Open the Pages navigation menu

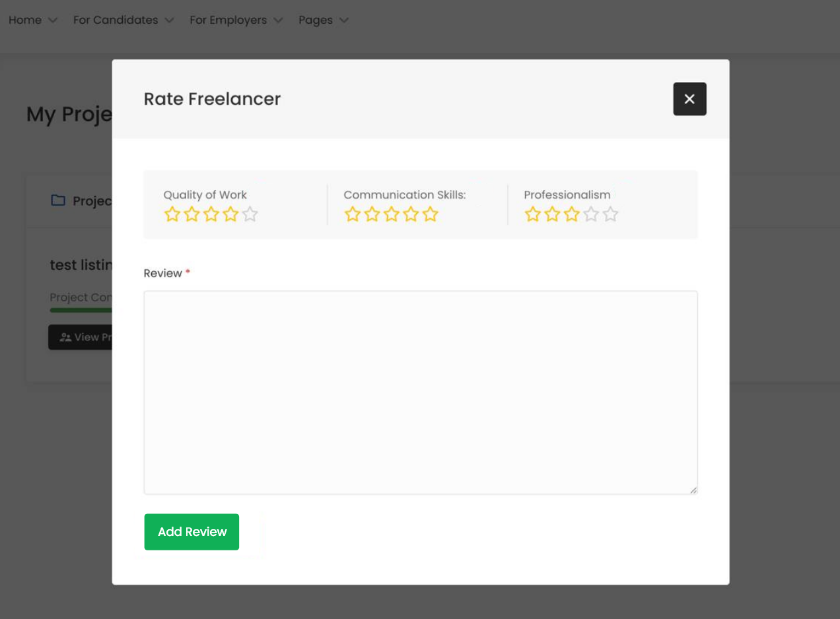coord(323,20)
